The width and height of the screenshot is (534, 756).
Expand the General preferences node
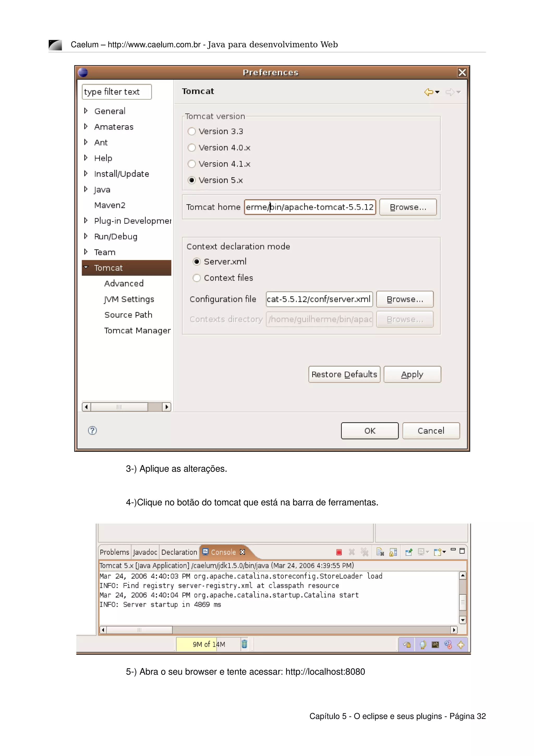click(86, 111)
